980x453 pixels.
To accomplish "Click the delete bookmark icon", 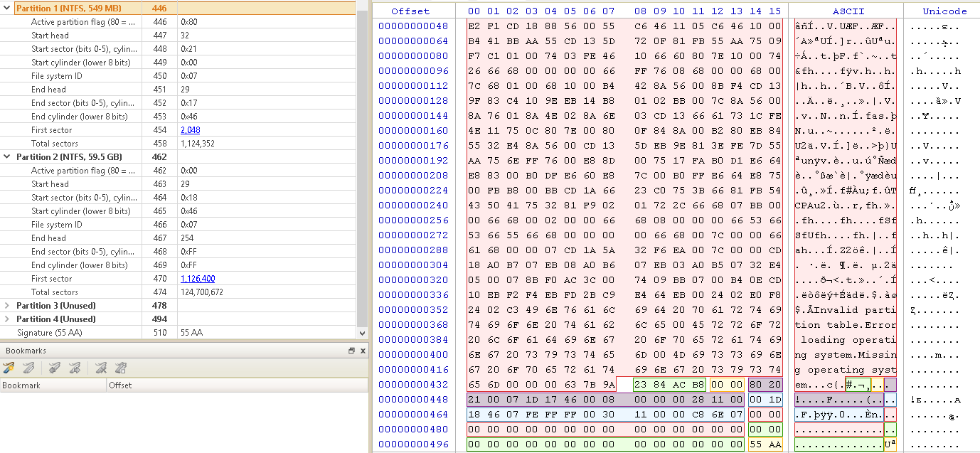I will [x=102, y=368].
